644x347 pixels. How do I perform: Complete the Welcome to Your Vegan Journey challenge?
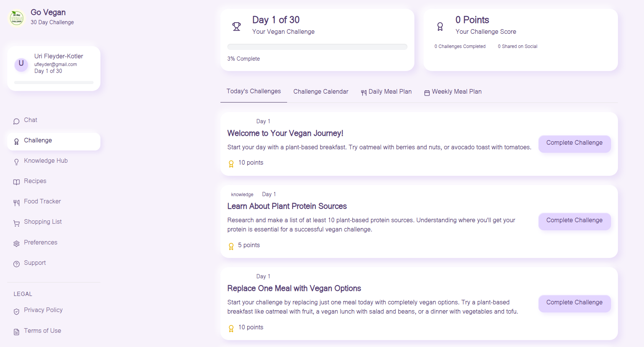574,144
